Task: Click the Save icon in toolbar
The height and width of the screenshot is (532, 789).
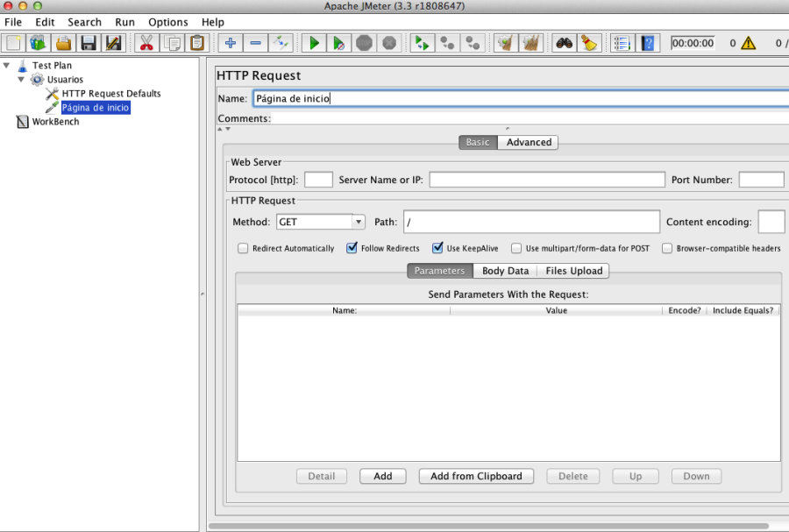Action: point(89,42)
